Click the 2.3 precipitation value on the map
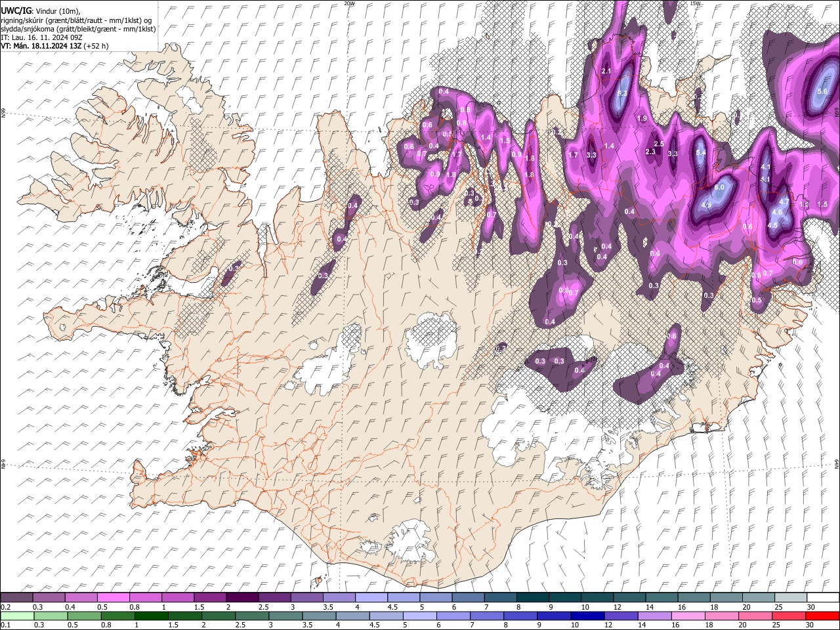The height and width of the screenshot is (630, 840). pyautogui.click(x=651, y=152)
